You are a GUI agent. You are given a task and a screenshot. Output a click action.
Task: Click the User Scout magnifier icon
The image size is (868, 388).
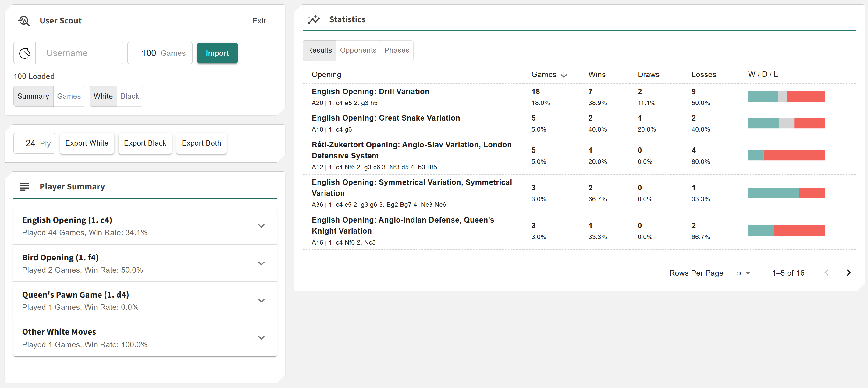24,21
